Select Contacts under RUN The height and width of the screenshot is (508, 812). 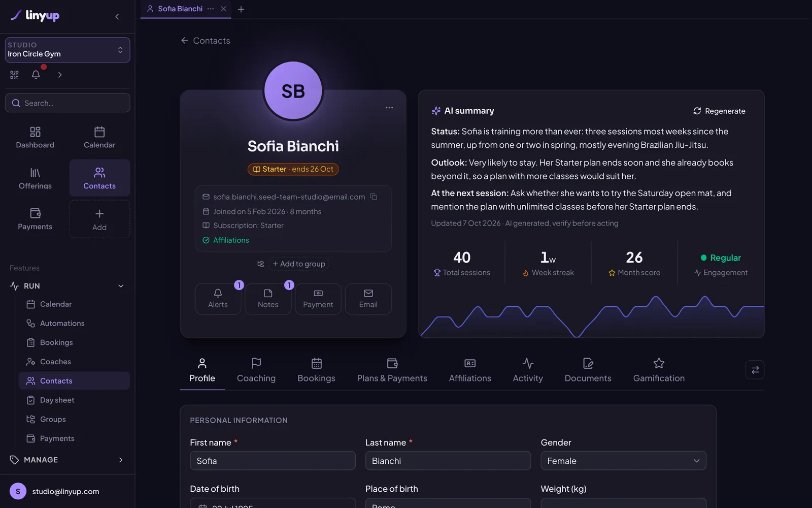pos(74,381)
